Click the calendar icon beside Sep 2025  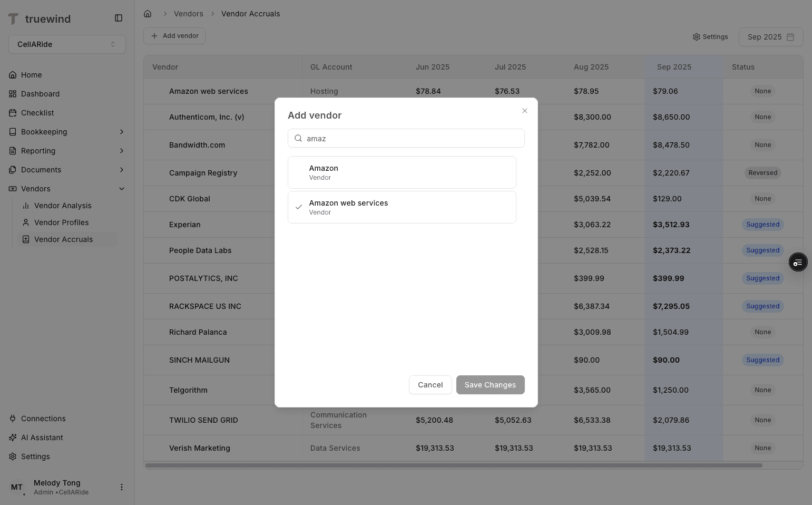(790, 37)
